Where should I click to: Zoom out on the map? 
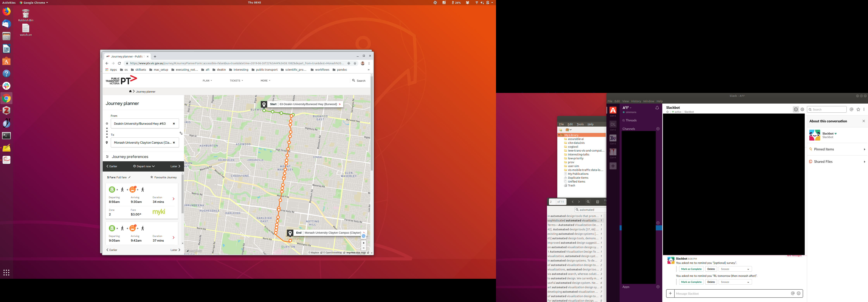tap(364, 248)
